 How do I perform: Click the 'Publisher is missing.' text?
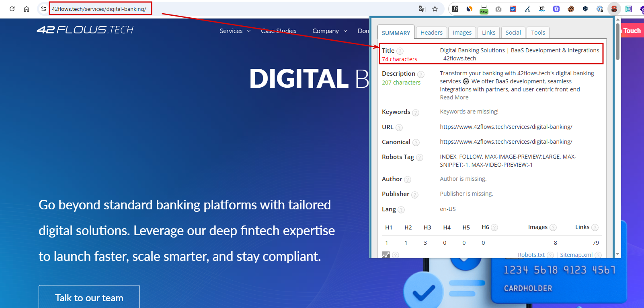[466, 194]
